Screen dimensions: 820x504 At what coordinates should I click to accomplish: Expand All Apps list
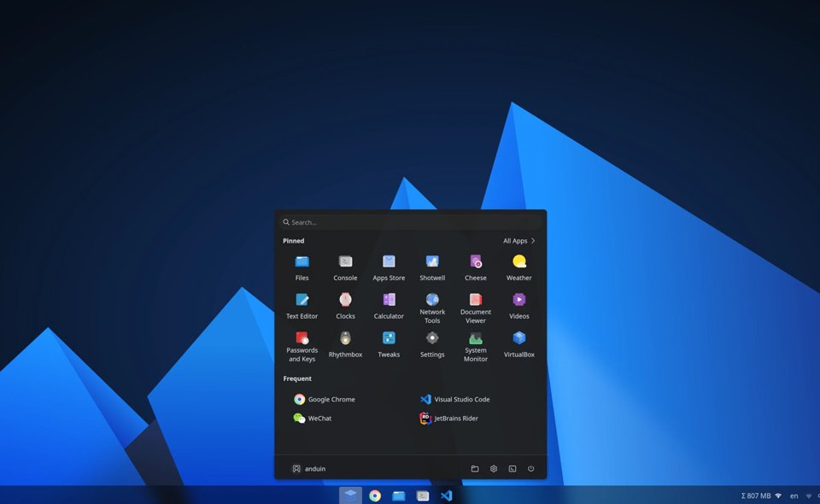(518, 241)
